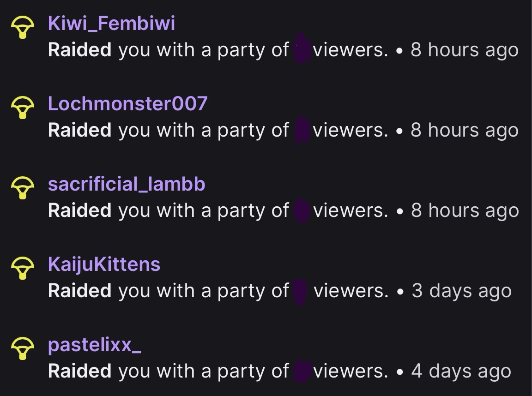Click the raid icon next to Lochmonster007
The height and width of the screenshot is (396, 532).
pos(22,108)
